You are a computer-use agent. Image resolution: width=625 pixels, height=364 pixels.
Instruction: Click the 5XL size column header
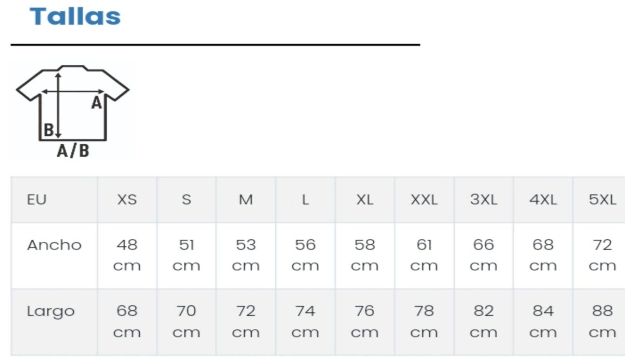coord(602,199)
